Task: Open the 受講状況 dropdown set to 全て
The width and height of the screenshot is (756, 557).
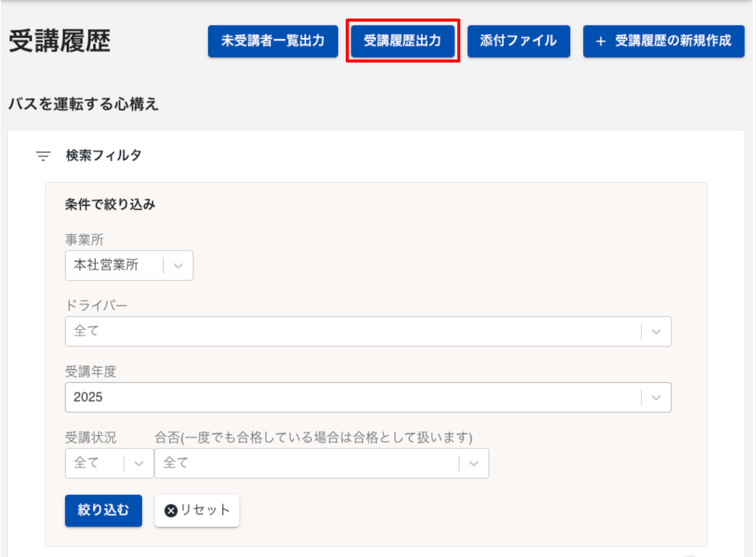Action: coord(95,464)
